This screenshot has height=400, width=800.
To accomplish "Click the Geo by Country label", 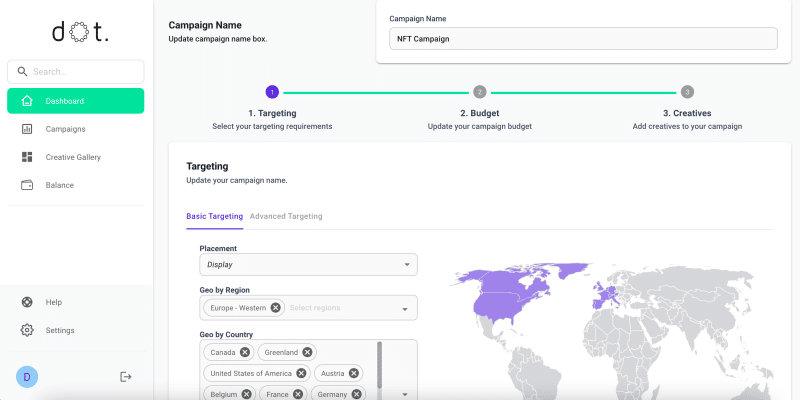I will (226, 335).
